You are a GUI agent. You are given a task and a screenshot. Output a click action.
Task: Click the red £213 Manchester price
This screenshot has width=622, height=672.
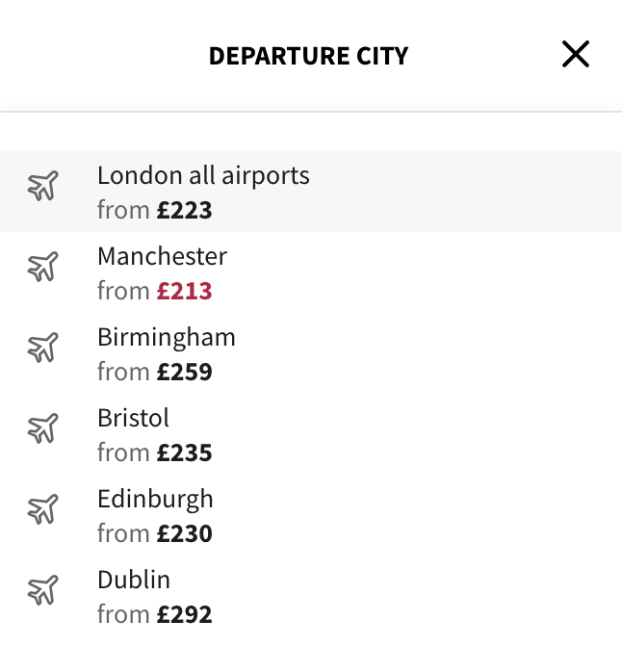[184, 291]
